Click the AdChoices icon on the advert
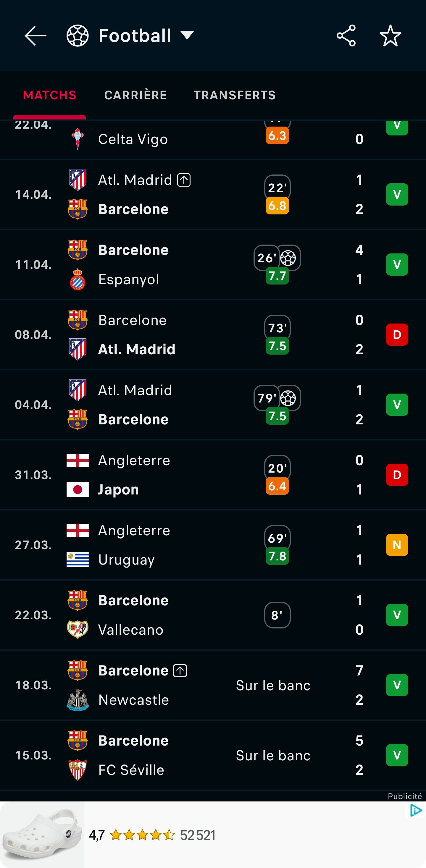This screenshot has height=868, width=426. (x=416, y=810)
